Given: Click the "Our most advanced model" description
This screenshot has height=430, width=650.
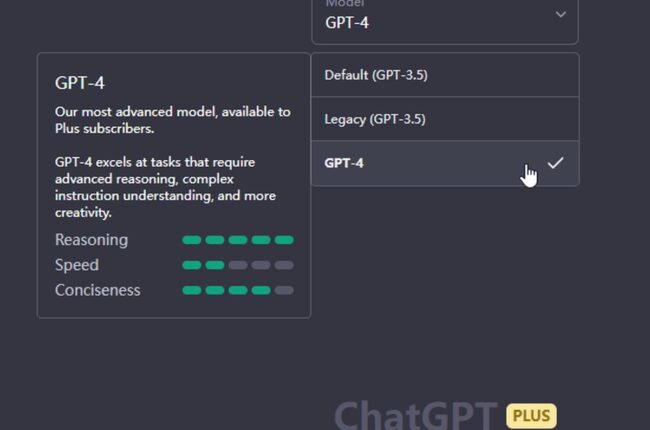Looking at the screenshot, I should pyautogui.click(x=172, y=120).
